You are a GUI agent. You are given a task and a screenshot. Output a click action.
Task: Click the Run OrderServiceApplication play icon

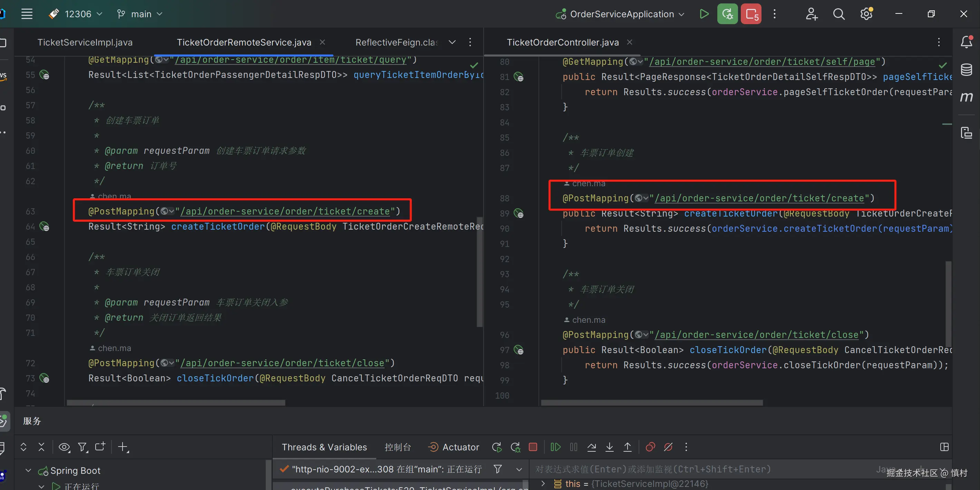pos(704,14)
